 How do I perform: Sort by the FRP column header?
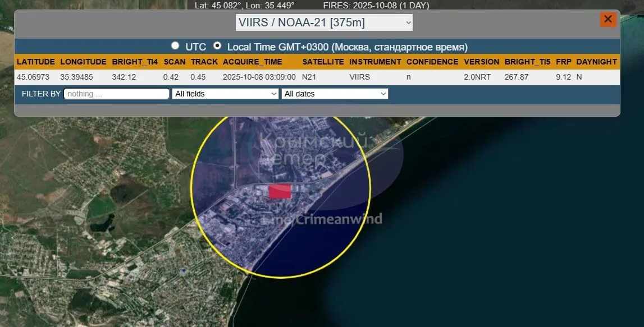click(x=563, y=62)
